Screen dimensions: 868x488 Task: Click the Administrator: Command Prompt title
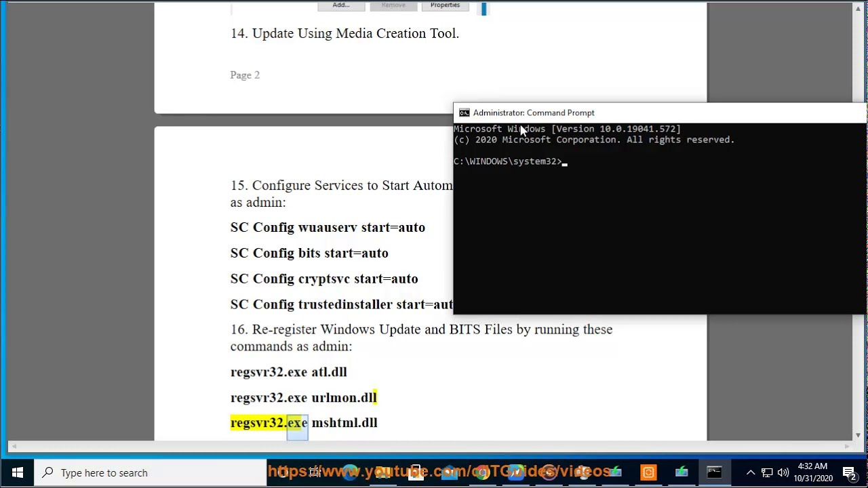tap(534, 113)
